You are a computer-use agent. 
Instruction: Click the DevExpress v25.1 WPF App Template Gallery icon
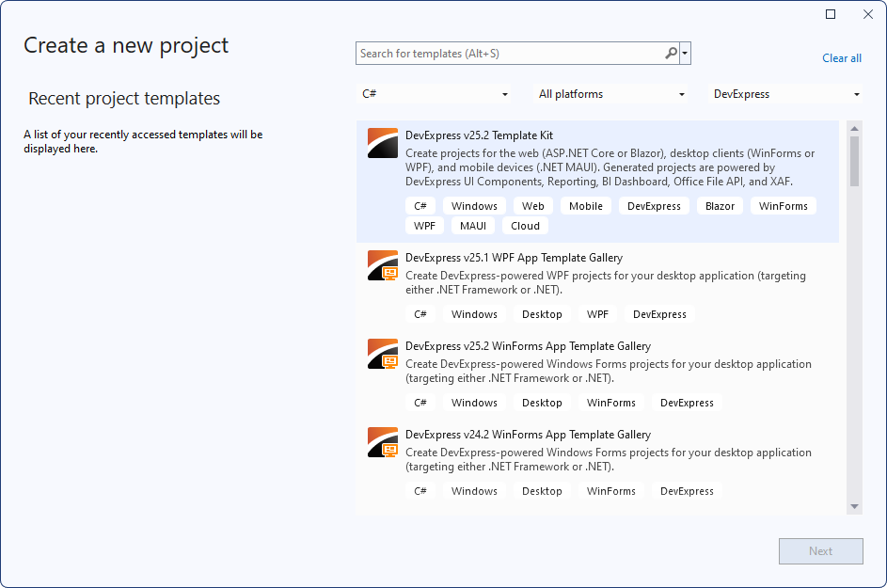coord(382,266)
